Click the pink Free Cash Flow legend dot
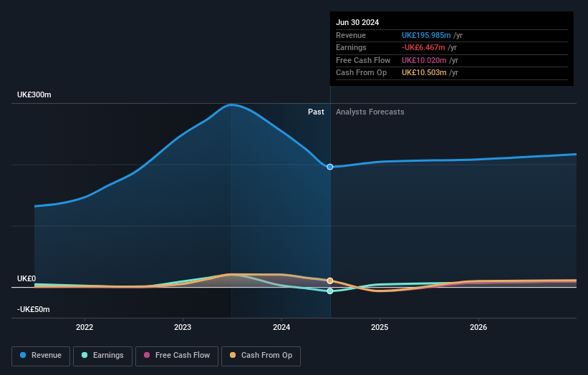The height and width of the screenshot is (375, 588). [147, 355]
